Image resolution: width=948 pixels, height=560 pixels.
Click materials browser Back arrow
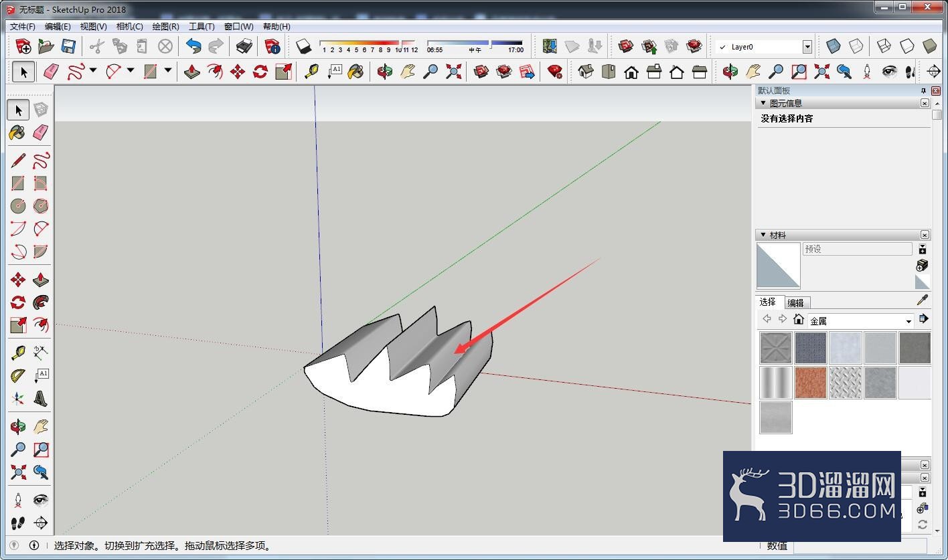pos(767,319)
